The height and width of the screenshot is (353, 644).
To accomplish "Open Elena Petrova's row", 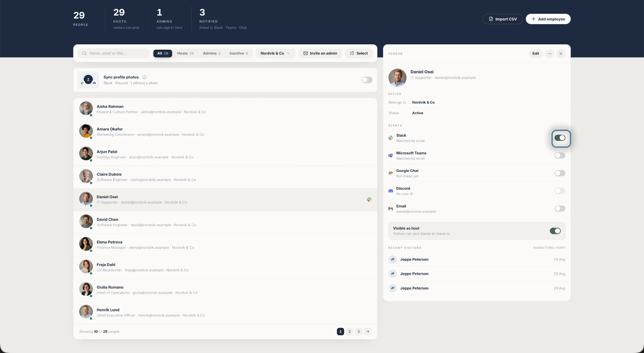I will click(x=225, y=245).
